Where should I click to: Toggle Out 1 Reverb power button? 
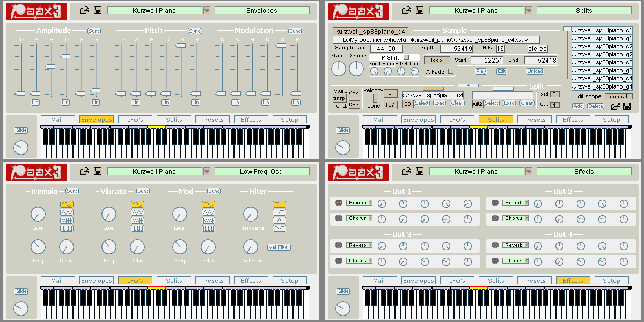pyautogui.click(x=339, y=202)
